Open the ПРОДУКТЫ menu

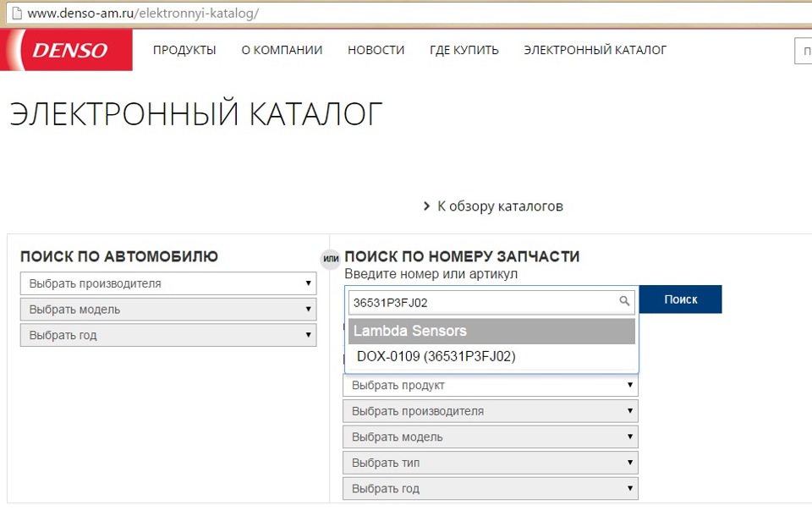[x=184, y=50]
